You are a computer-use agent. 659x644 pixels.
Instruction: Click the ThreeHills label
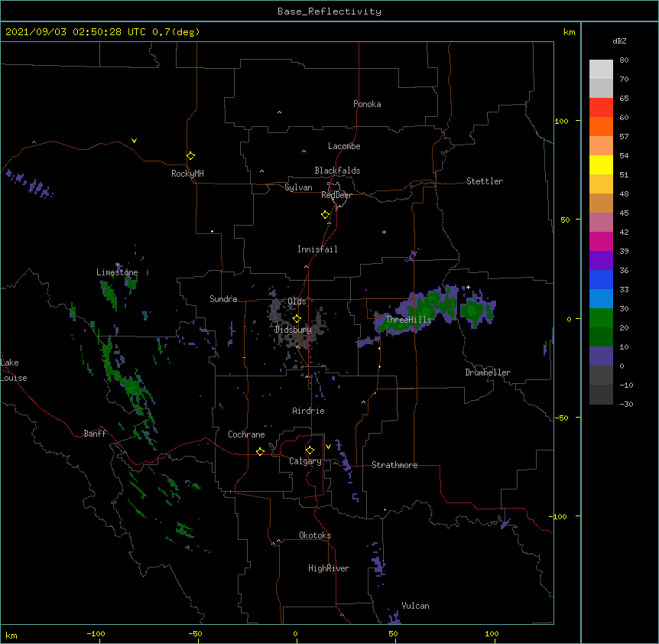coord(408,320)
